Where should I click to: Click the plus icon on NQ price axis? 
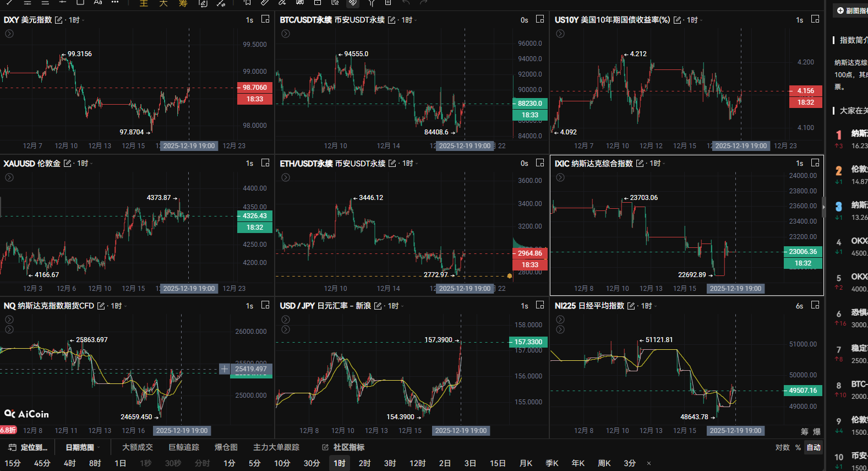tap(225, 369)
